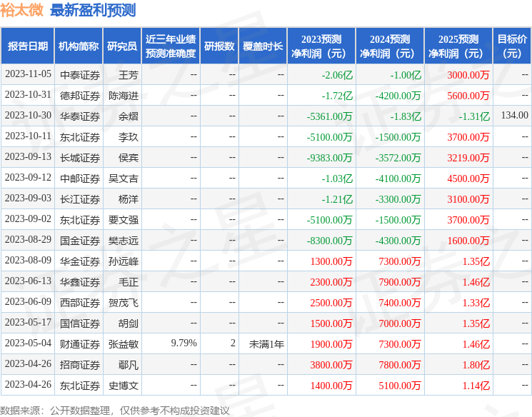Click the 3219.00万 forecast value

point(468,158)
